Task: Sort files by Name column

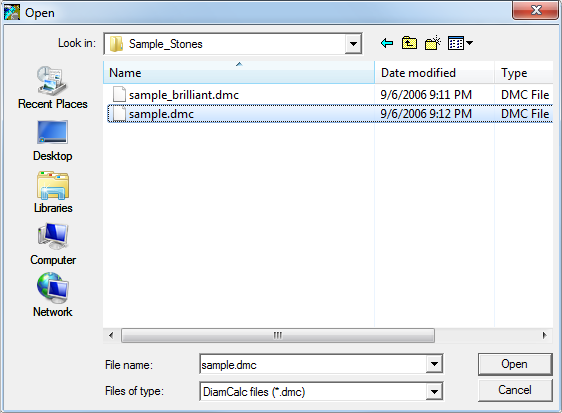Action: 239,72
